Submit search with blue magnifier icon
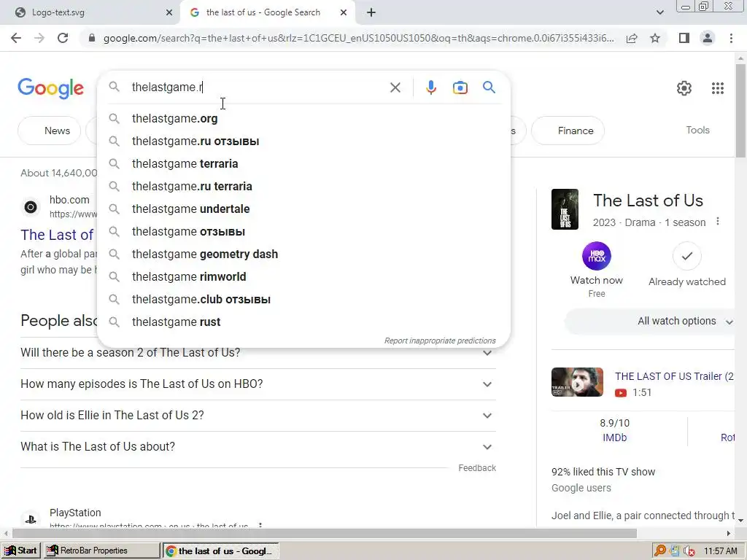 click(489, 87)
